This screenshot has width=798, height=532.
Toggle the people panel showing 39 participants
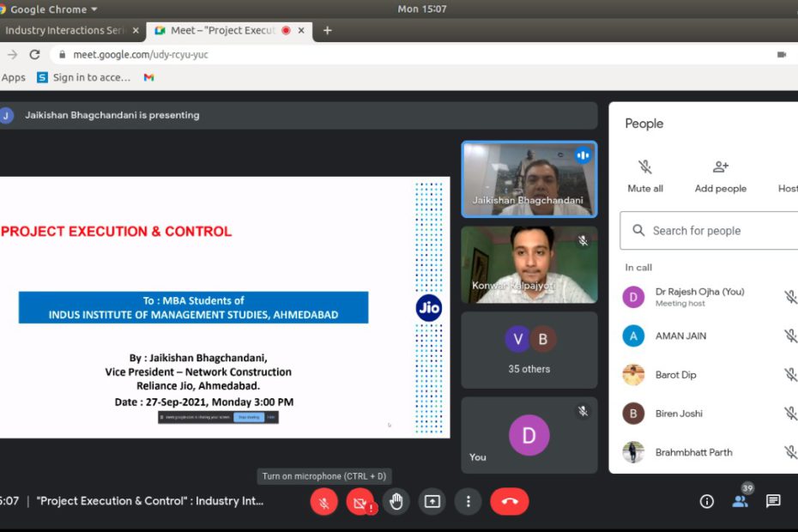[x=740, y=502]
